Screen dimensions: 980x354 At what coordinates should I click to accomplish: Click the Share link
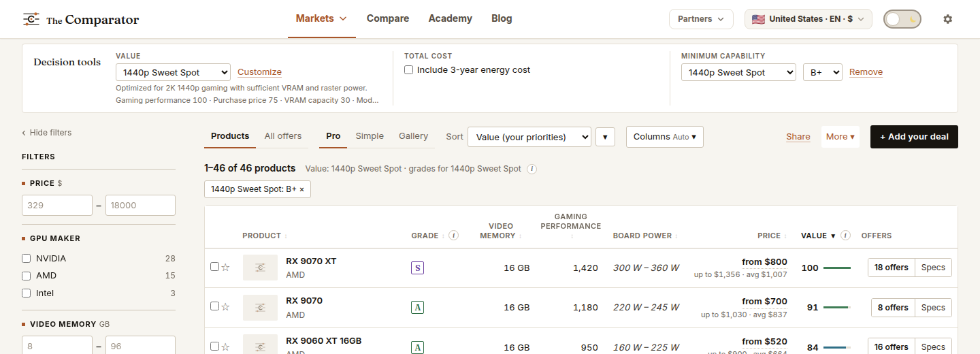coord(798,137)
